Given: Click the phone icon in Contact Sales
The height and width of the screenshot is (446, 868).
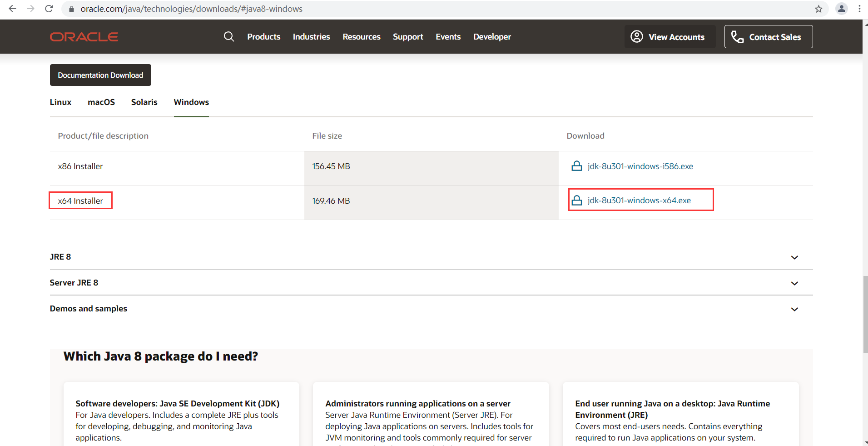Looking at the screenshot, I should pyautogui.click(x=737, y=37).
